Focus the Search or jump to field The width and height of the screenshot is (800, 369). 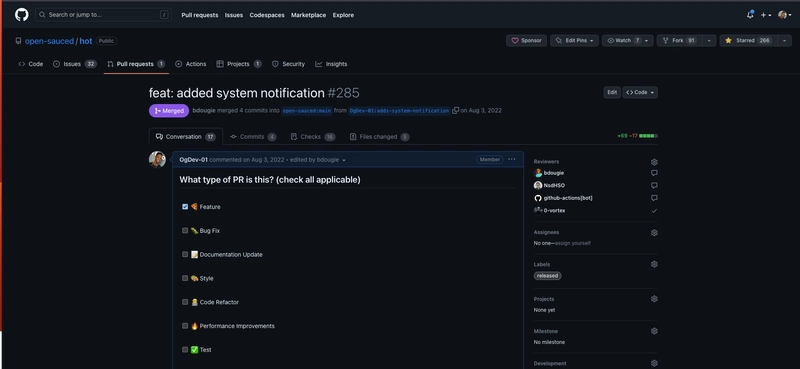point(103,15)
